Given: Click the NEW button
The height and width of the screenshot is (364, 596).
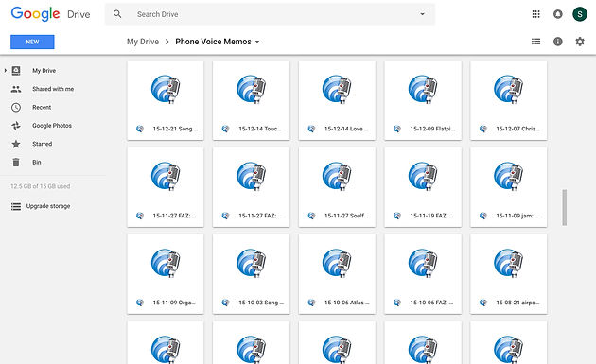Looking at the screenshot, I should pos(32,42).
